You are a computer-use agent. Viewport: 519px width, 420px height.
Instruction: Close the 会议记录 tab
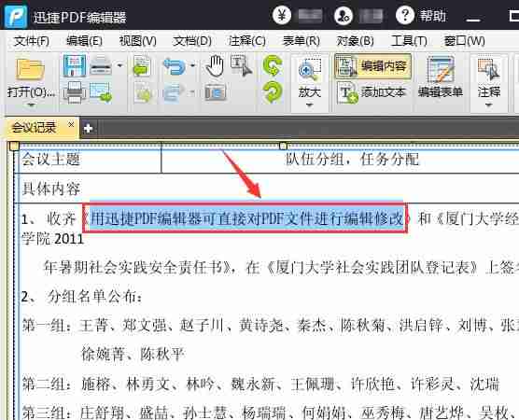71,125
